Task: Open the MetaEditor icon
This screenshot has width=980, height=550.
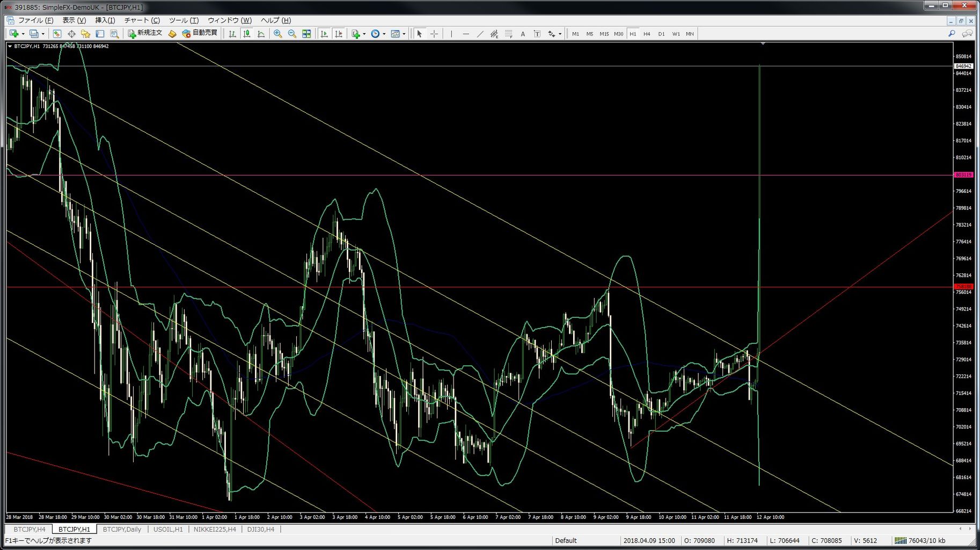Action: 172,34
